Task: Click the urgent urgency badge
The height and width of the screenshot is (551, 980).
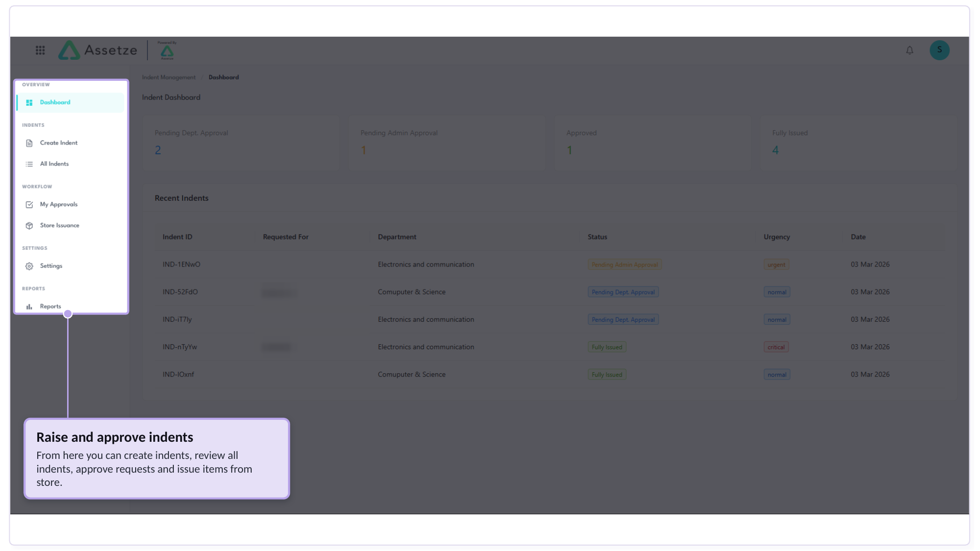Action: point(776,264)
